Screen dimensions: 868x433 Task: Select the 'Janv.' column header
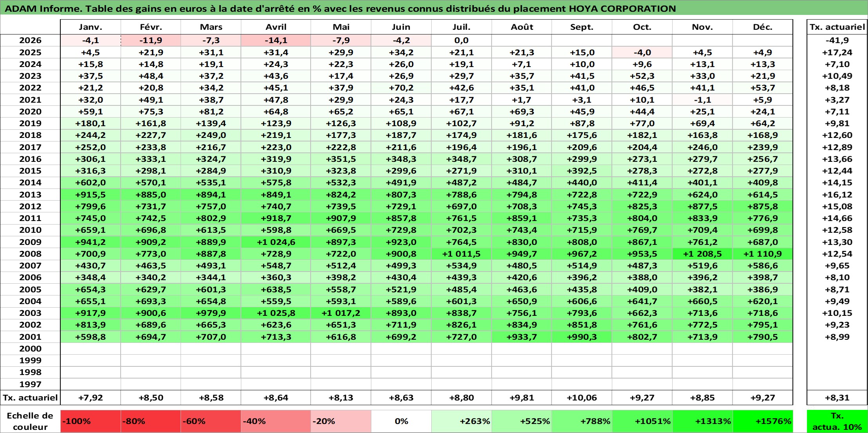(90, 27)
